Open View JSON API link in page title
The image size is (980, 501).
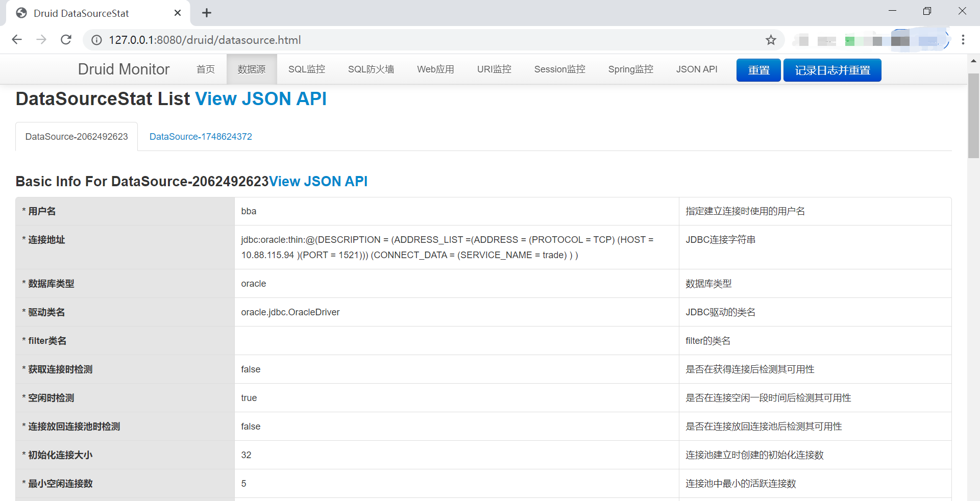pyautogui.click(x=261, y=98)
